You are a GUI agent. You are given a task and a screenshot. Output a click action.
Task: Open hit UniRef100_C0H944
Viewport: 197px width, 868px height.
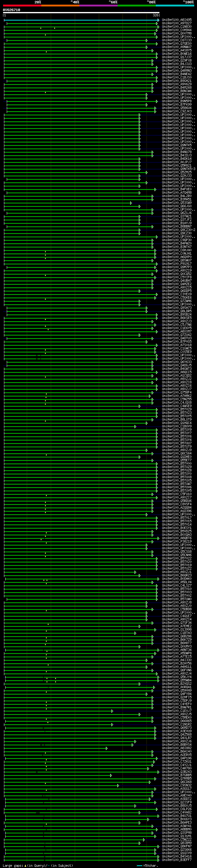[x=177, y=30]
